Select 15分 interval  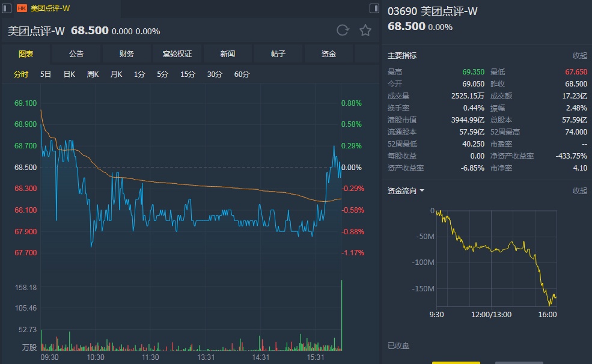(x=188, y=74)
